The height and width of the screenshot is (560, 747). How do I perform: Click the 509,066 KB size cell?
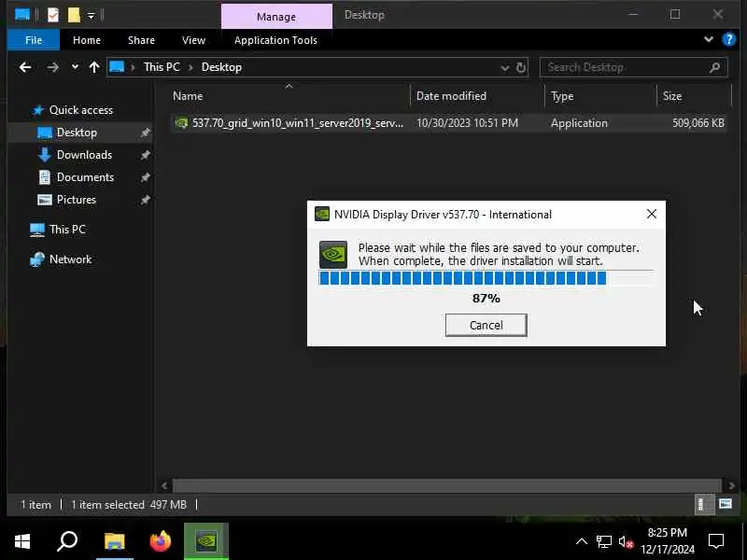tap(698, 123)
